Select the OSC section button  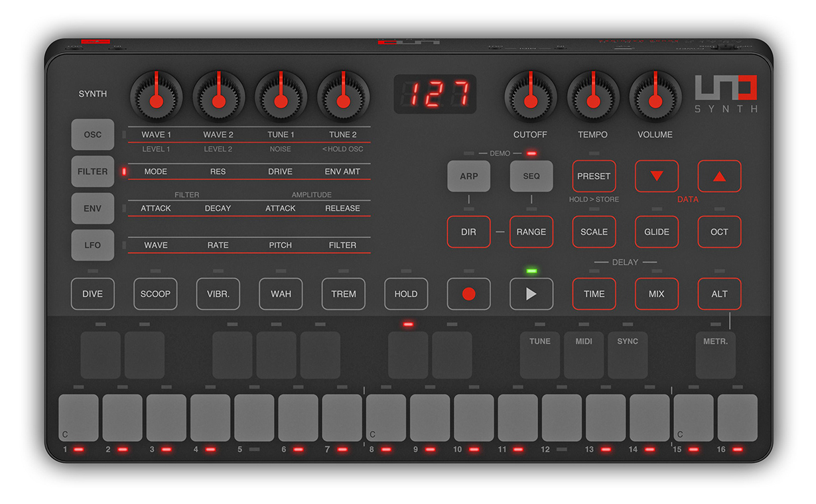point(92,134)
